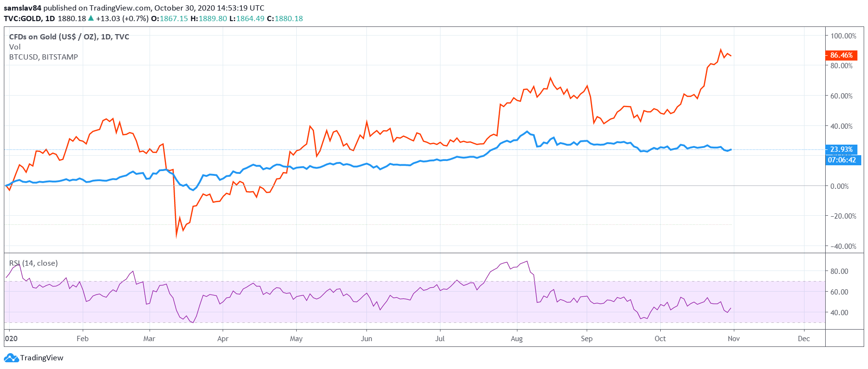
Task: Click the blue 23.93% price label
Action: click(x=841, y=149)
